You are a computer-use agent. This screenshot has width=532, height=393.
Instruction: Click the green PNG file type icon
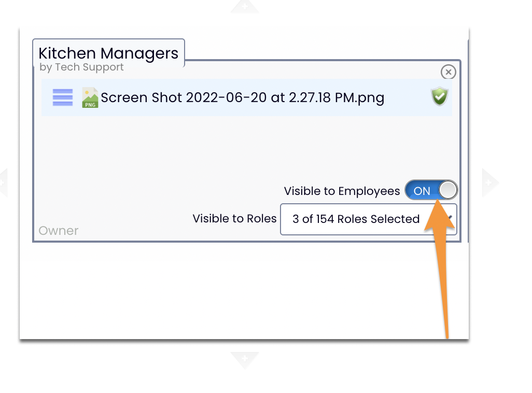[90, 98]
